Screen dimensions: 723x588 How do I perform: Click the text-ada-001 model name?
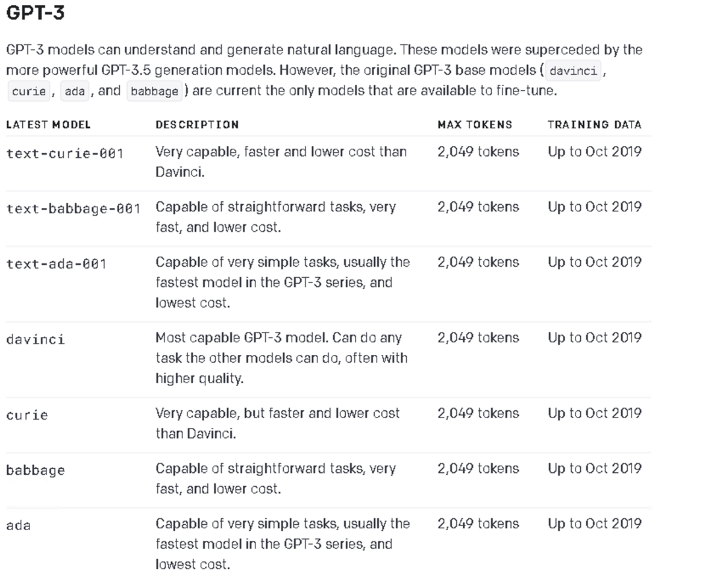56,264
